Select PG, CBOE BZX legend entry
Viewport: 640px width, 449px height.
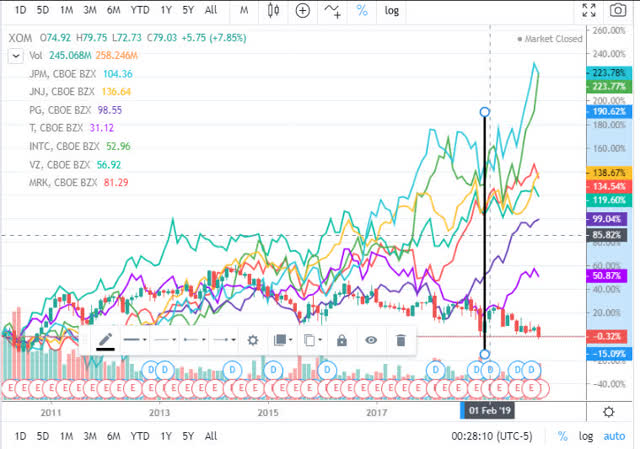point(60,110)
